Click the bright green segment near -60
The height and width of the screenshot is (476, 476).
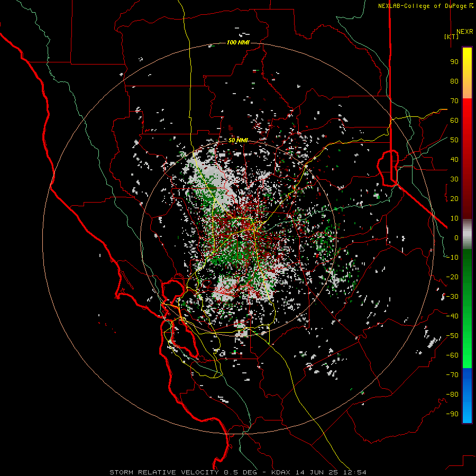[x=467, y=356]
